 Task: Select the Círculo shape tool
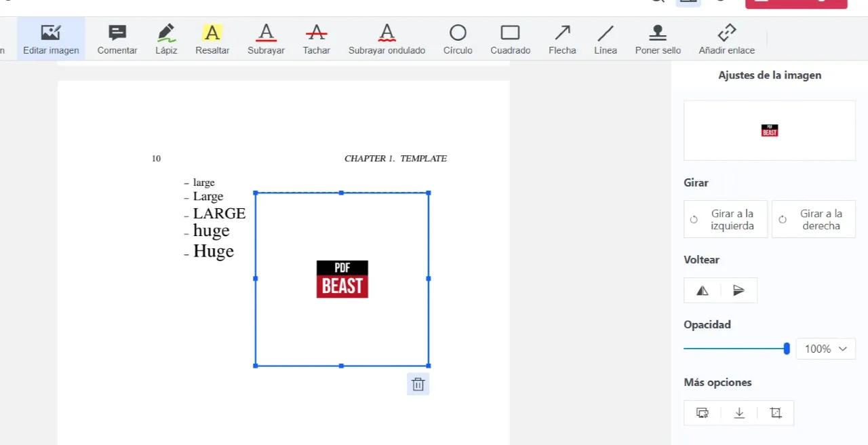[x=458, y=39]
